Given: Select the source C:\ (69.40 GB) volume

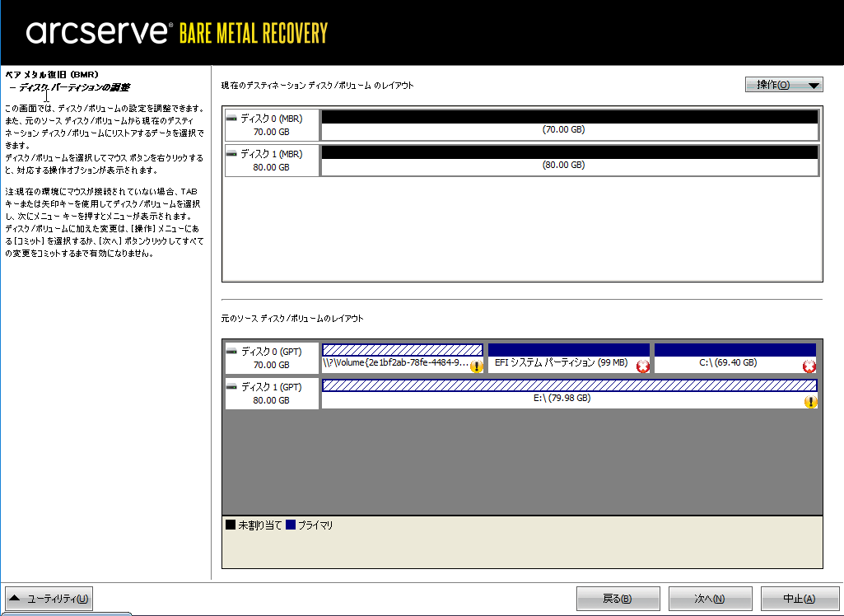Looking at the screenshot, I should (735, 358).
